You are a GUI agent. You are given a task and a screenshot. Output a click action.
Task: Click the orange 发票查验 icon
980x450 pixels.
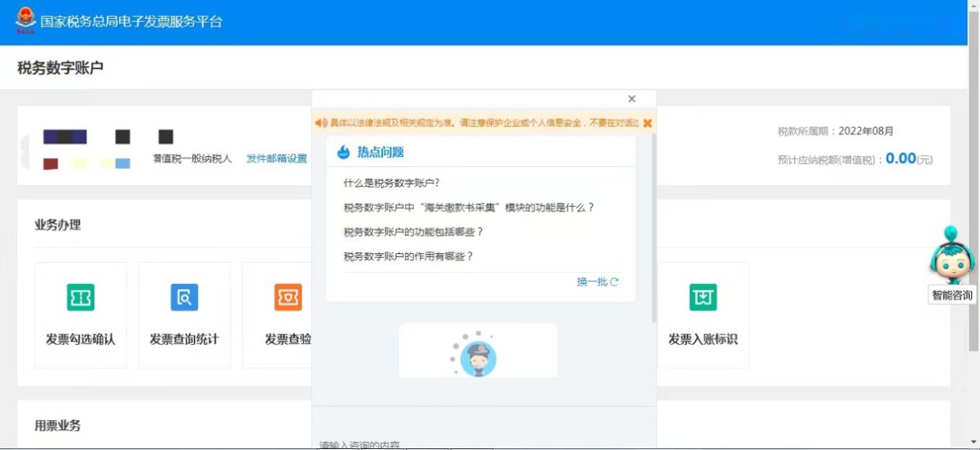(x=288, y=298)
